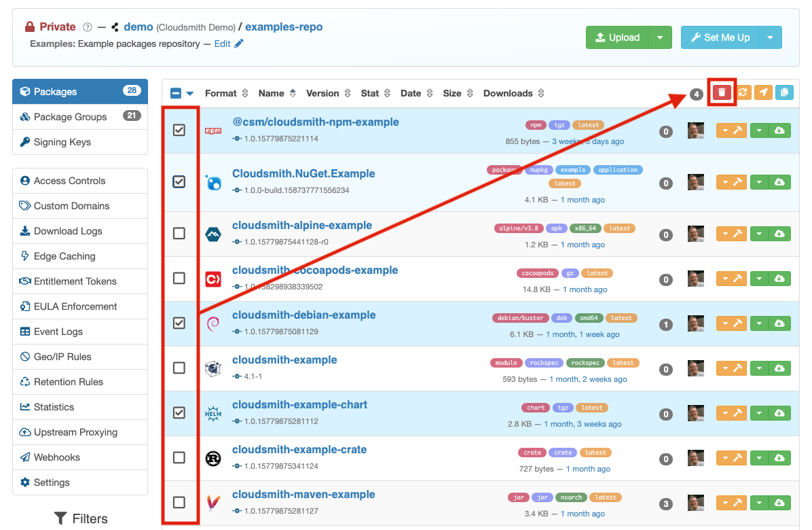Uncheck the cloudsmith-example-chart checkbox
Viewport: 812px width, 530px height.
pyautogui.click(x=179, y=413)
